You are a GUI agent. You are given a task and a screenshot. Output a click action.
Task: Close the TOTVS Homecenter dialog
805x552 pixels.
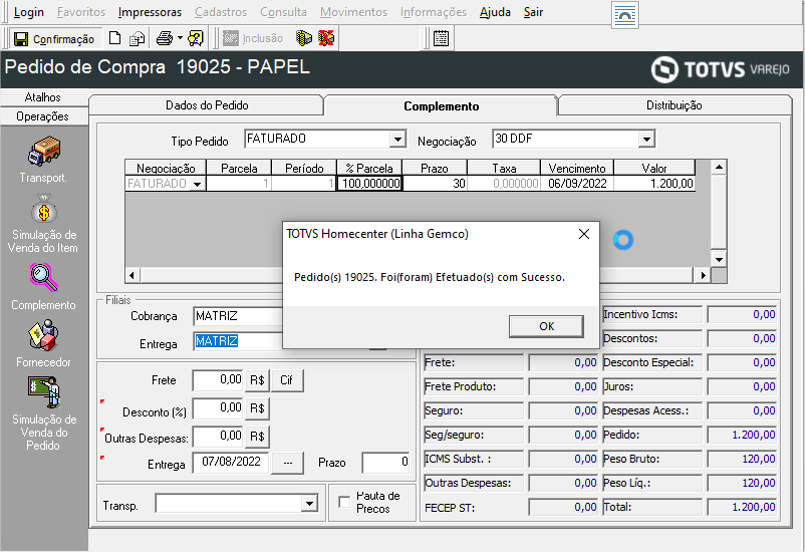tap(584, 234)
